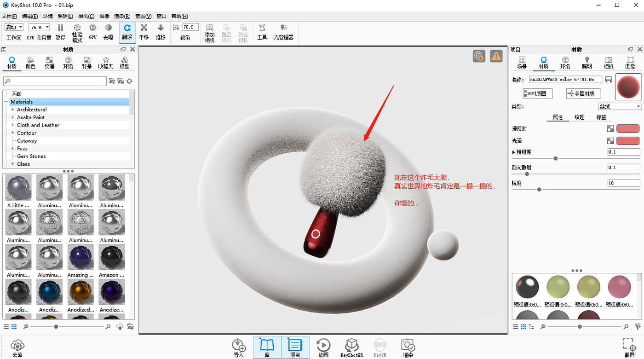Toggle 性能模式 performance mode

click(77, 29)
